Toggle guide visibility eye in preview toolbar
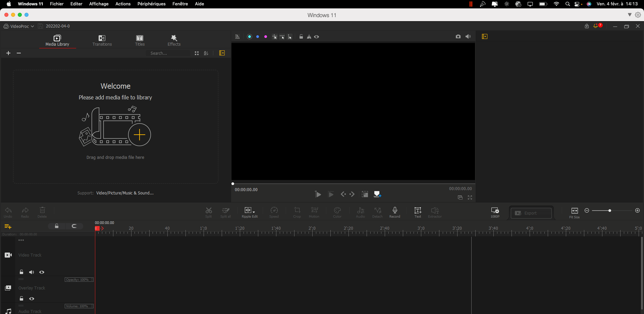Screen dimensions: 644x314 (317, 37)
